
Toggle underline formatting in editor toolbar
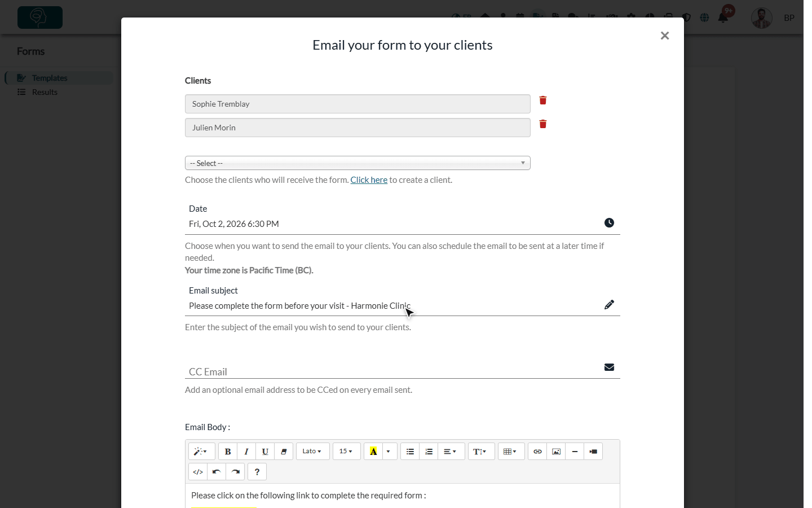coord(265,452)
